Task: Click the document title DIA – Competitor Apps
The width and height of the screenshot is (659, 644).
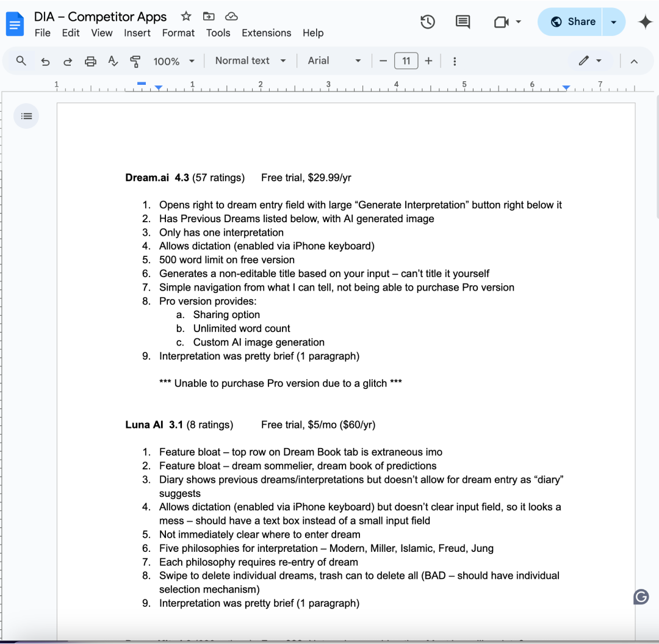Action: (100, 17)
